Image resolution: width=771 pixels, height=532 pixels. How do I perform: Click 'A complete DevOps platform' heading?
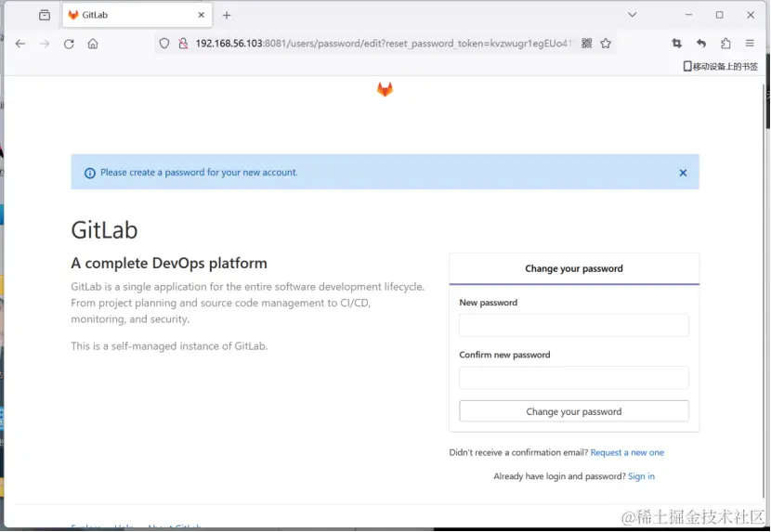pyautogui.click(x=169, y=263)
